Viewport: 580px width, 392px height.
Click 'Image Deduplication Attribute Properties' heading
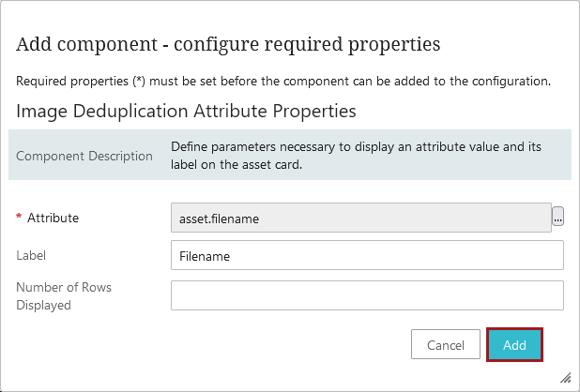tap(187, 111)
